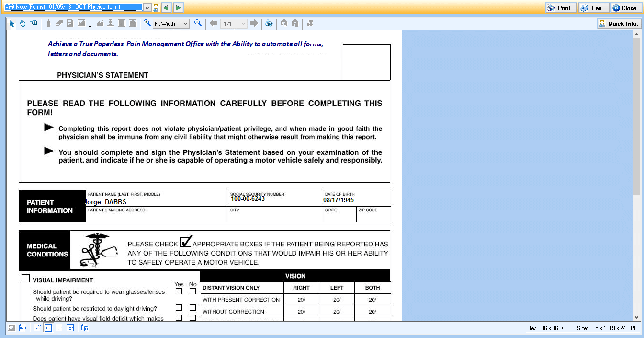This screenshot has width=644, height=338.
Task: Open the Quick Info. panel
Action: click(x=618, y=23)
